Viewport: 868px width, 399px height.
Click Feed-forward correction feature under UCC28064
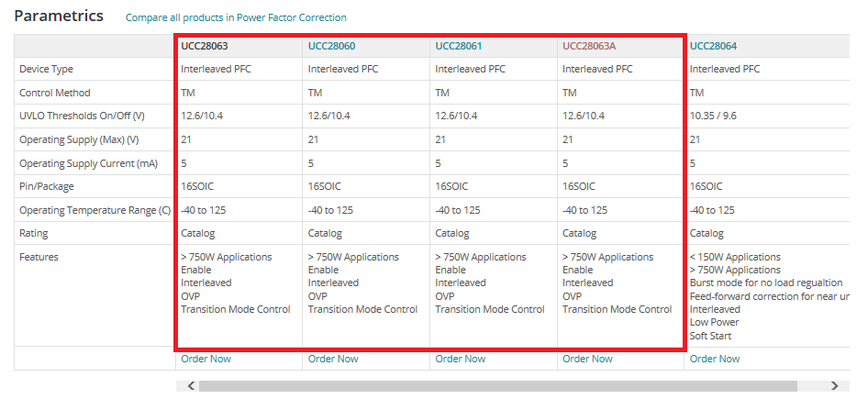[770, 296]
